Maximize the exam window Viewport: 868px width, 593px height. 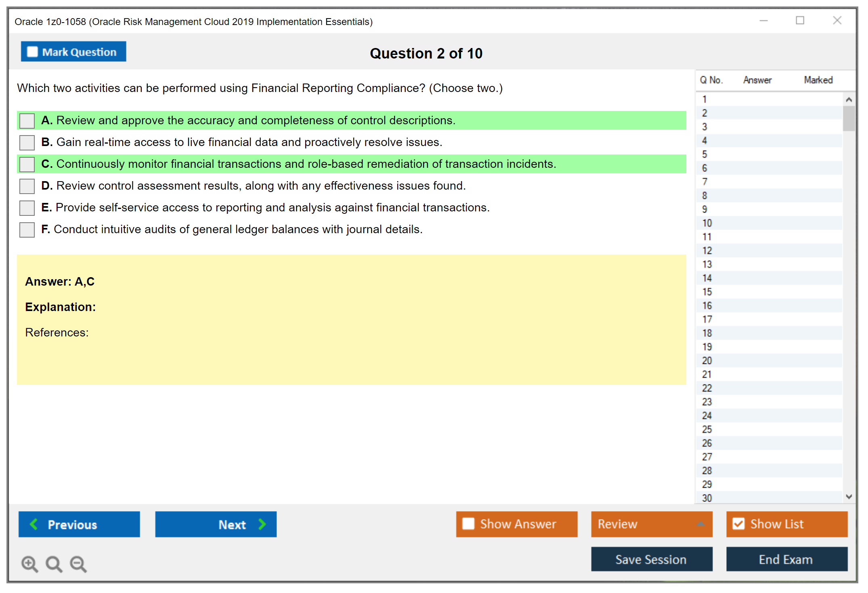pyautogui.click(x=800, y=21)
